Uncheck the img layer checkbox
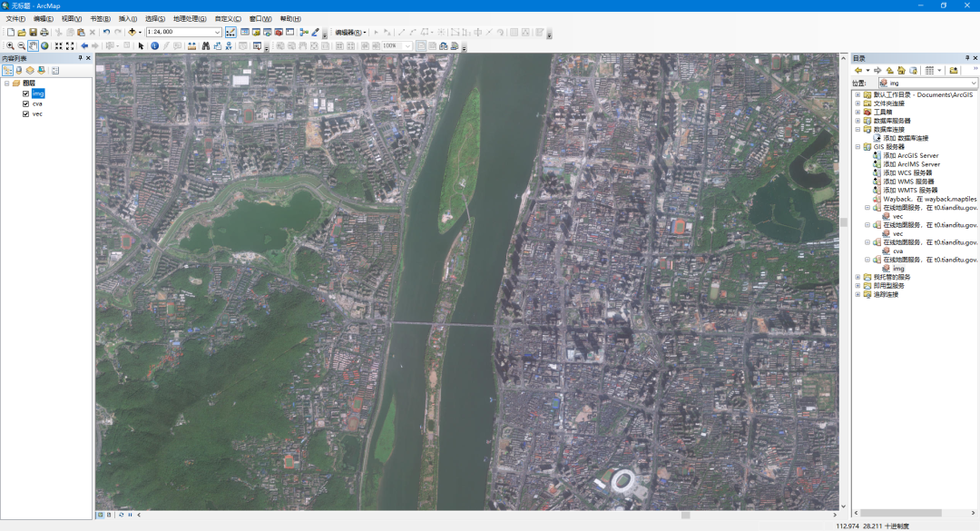The height and width of the screenshot is (531, 980). click(x=25, y=93)
